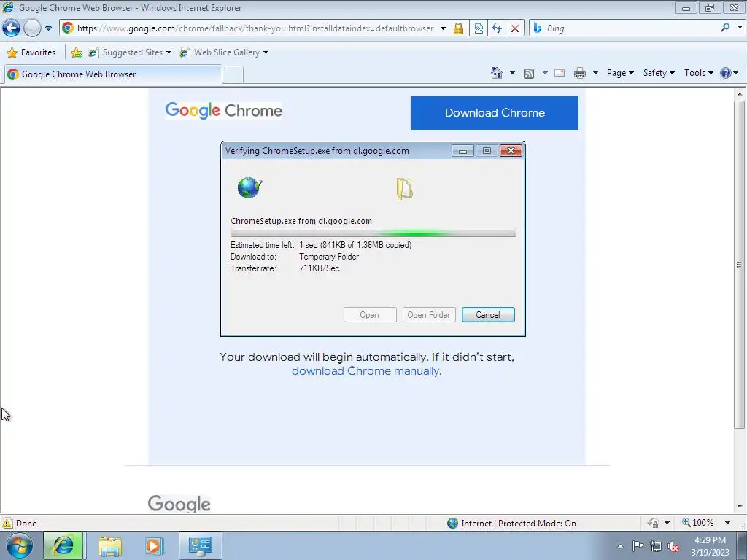This screenshot has width=747, height=560.
Task: Click the browser Back arrow button
Action: coord(11,28)
